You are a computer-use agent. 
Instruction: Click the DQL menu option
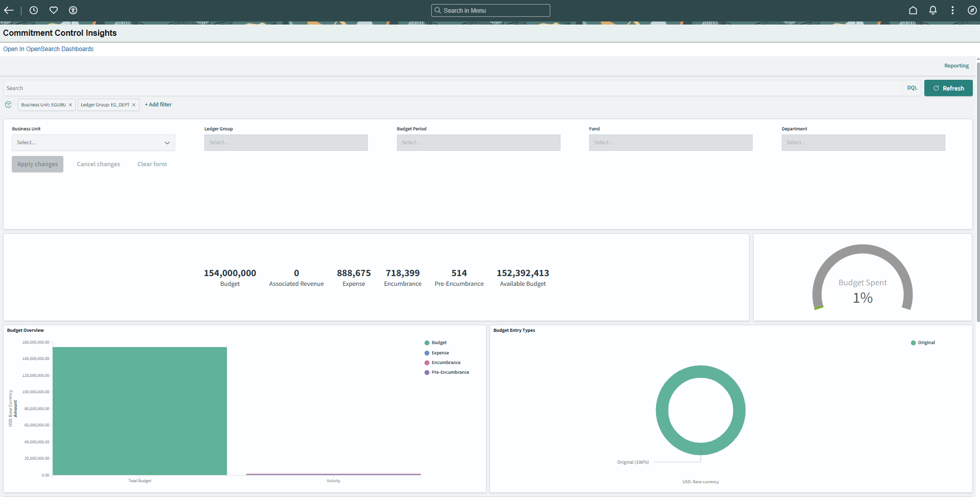912,87
